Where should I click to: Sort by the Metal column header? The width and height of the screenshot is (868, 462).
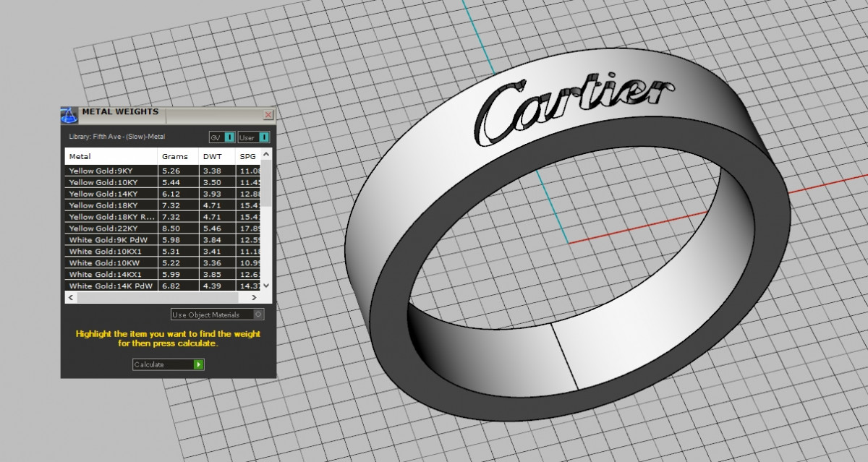[111, 156]
